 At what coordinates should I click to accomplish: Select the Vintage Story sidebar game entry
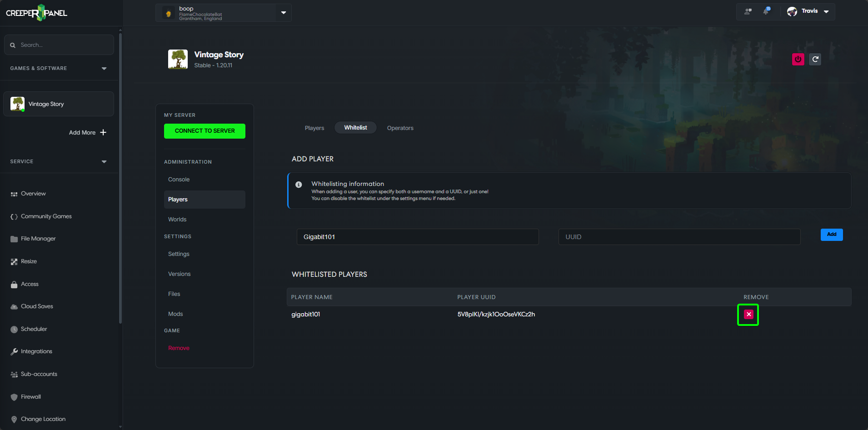pos(59,104)
